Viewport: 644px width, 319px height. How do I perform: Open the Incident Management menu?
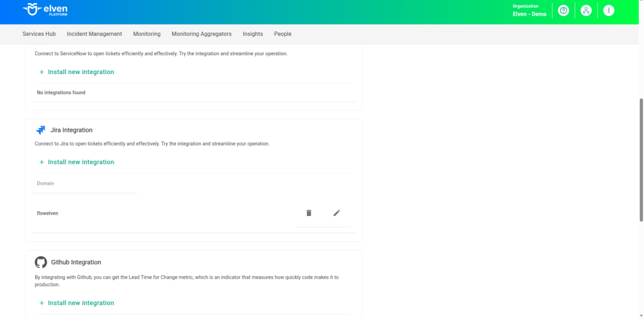point(94,34)
